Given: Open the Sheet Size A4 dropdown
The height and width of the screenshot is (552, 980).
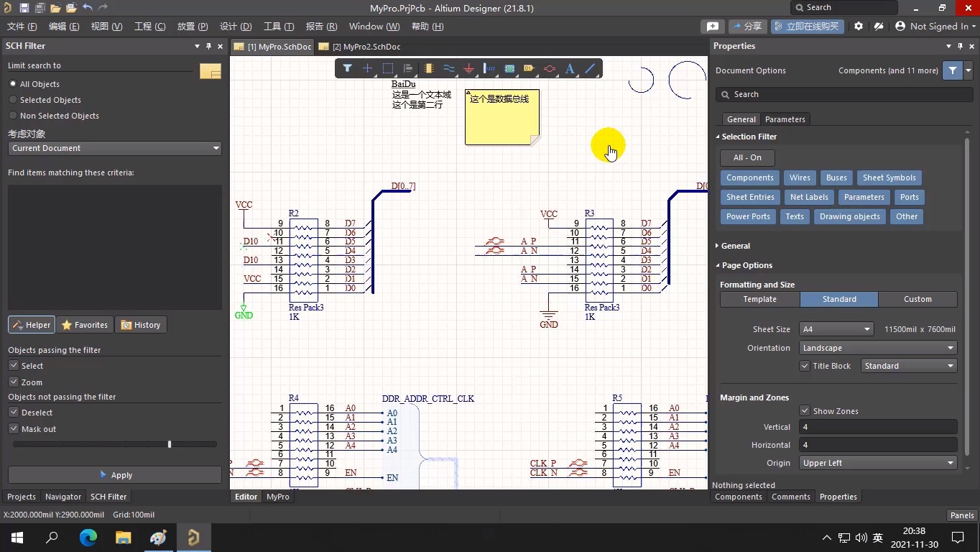Looking at the screenshot, I should [x=836, y=329].
